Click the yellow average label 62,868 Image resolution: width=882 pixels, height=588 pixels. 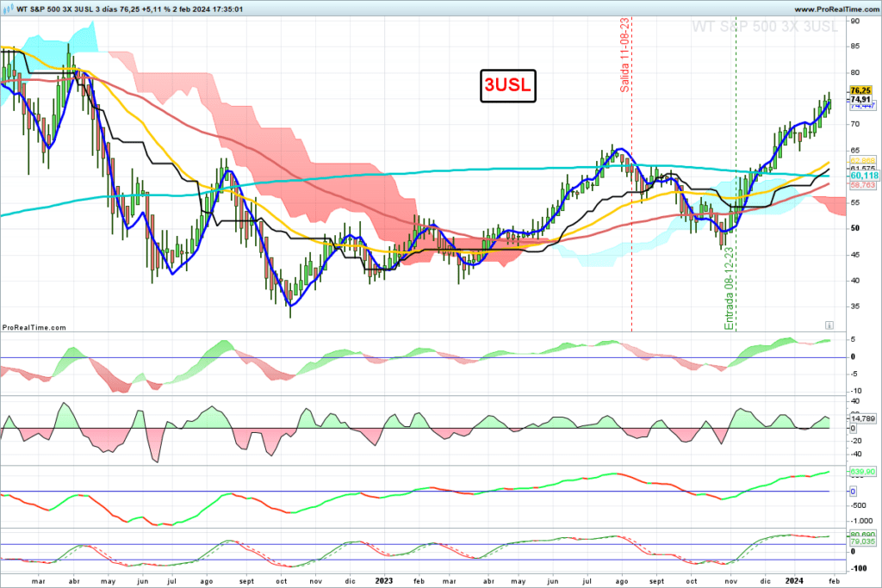[x=862, y=161]
